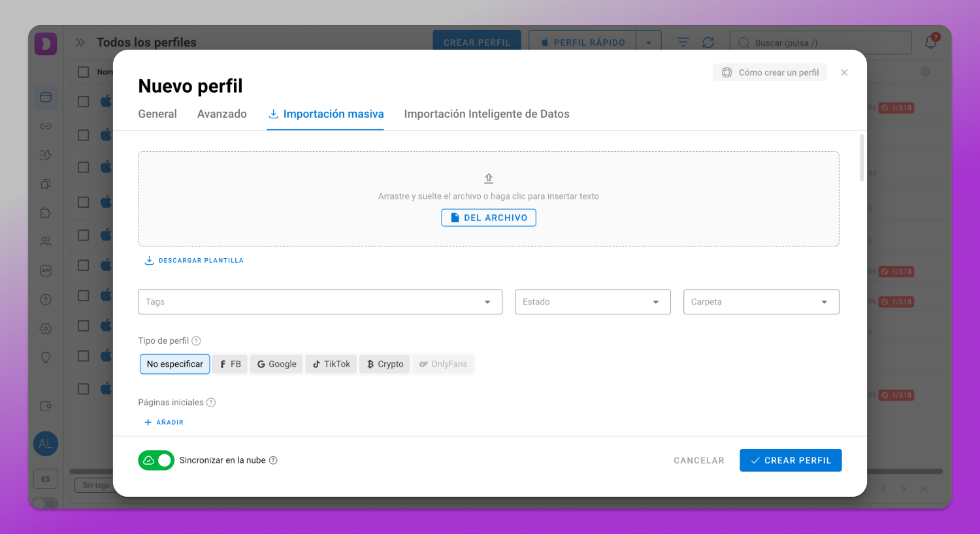The height and width of the screenshot is (534, 980).
Task: Open the 'Cómo crear un perfil' guide
Action: (x=770, y=73)
